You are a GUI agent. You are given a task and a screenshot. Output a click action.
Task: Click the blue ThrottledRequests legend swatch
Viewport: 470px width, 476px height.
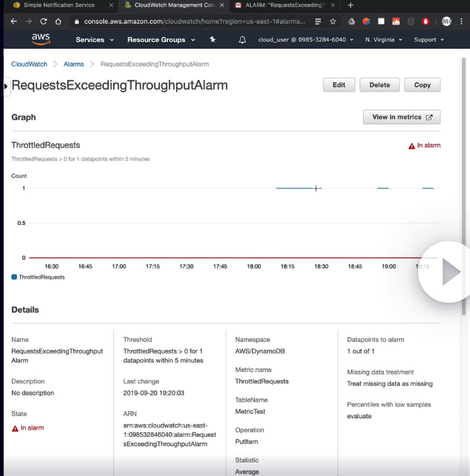point(14,277)
